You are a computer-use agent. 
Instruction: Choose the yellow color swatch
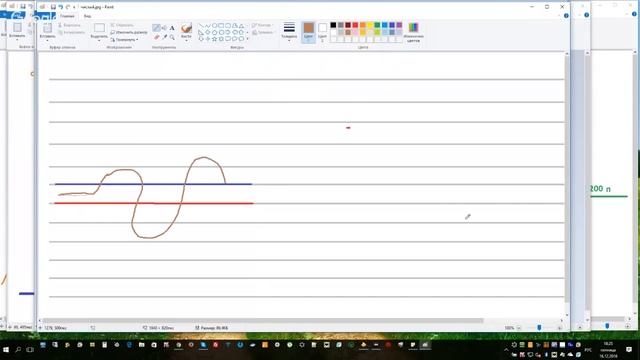pos(370,25)
